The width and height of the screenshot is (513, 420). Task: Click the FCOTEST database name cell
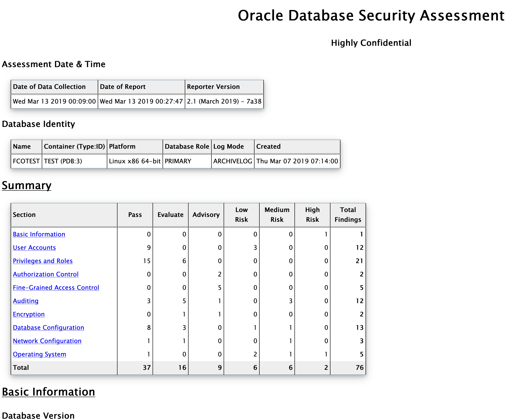coord(26,161)
